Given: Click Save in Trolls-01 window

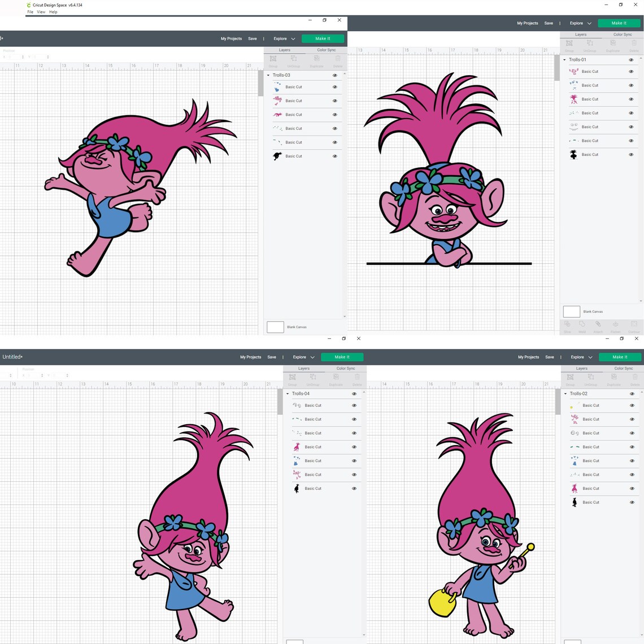Looking at the screenshot, I should (x=549, y=23).
